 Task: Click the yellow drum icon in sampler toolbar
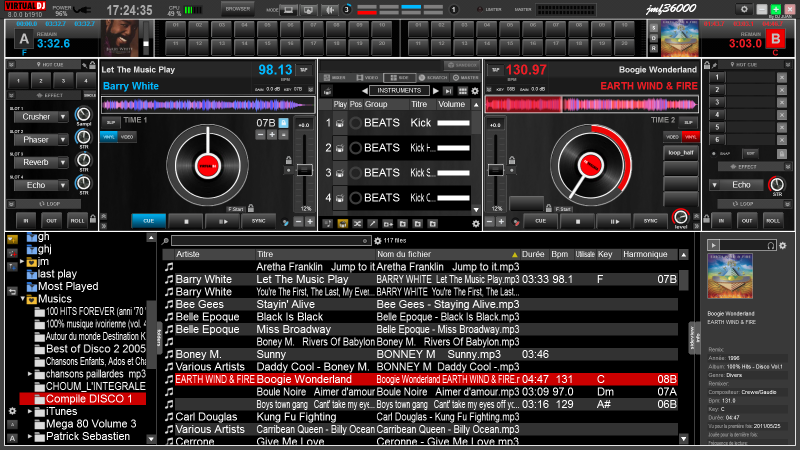342,223
